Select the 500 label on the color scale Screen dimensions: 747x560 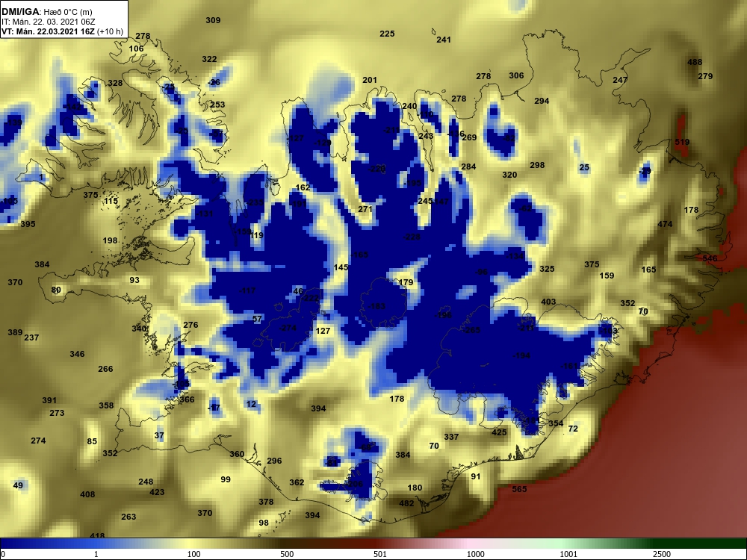288,554
